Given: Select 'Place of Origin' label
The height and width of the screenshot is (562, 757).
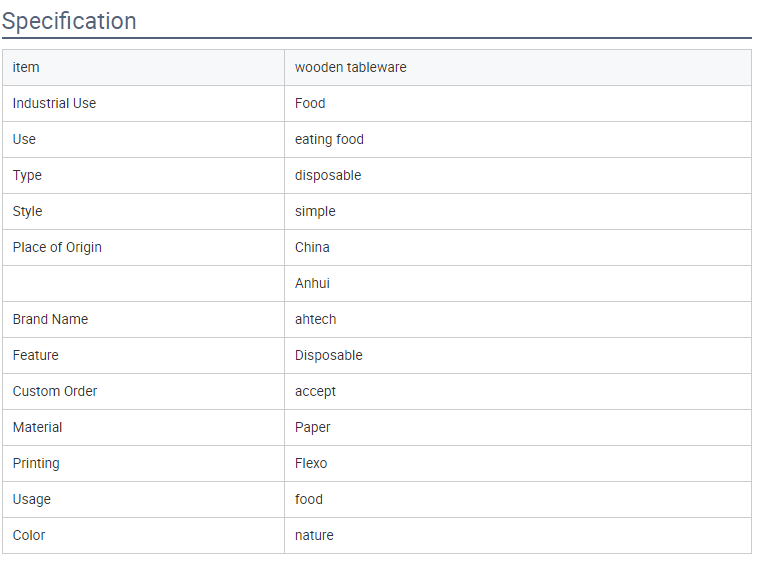Looking at the screenshot, I should click(57, 247).
